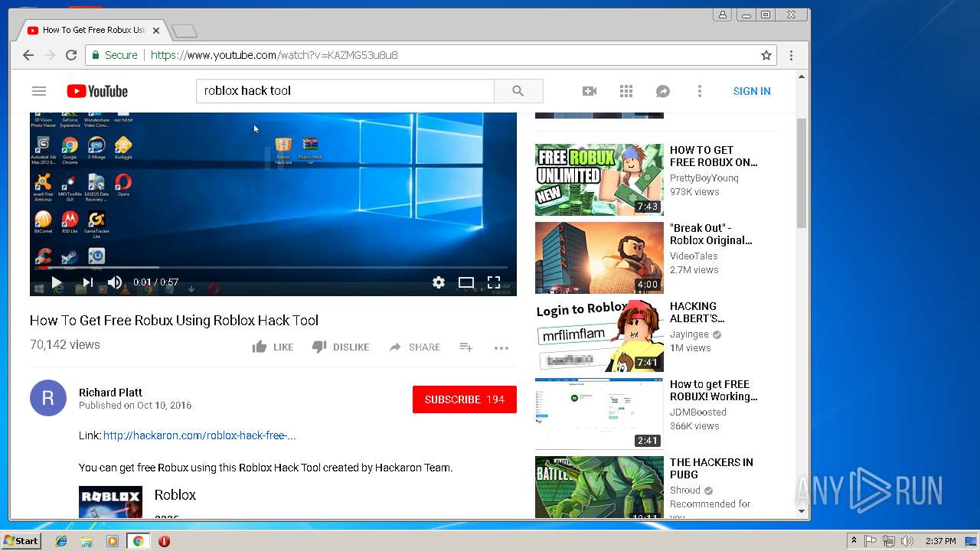Click the SIGN IN link

(x=752, y=91)
